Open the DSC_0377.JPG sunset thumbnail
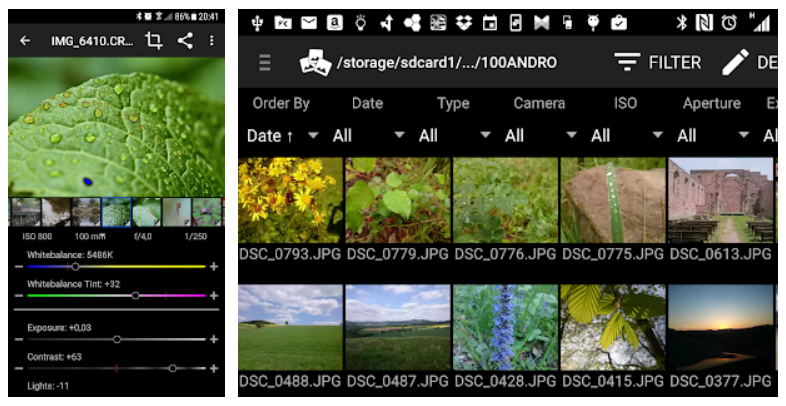The image size is (786, 406). (x=720, y=328)
